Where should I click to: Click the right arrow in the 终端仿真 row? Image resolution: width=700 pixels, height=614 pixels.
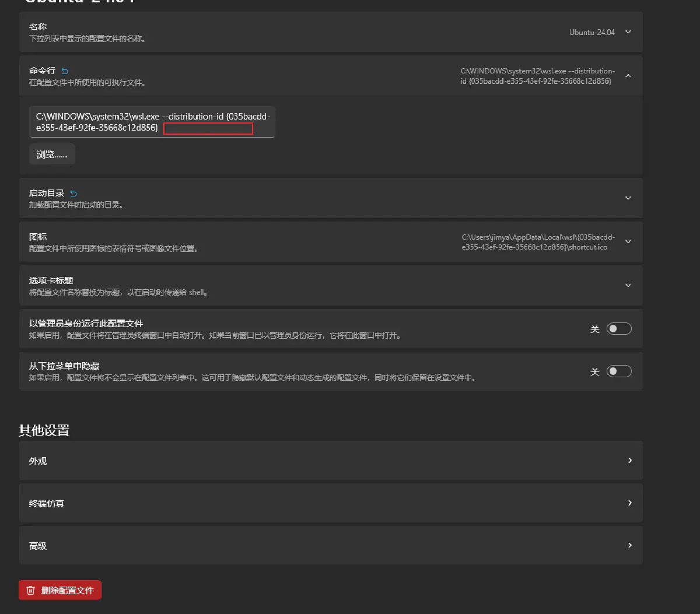pyautogui.click(x=629, y=503)
